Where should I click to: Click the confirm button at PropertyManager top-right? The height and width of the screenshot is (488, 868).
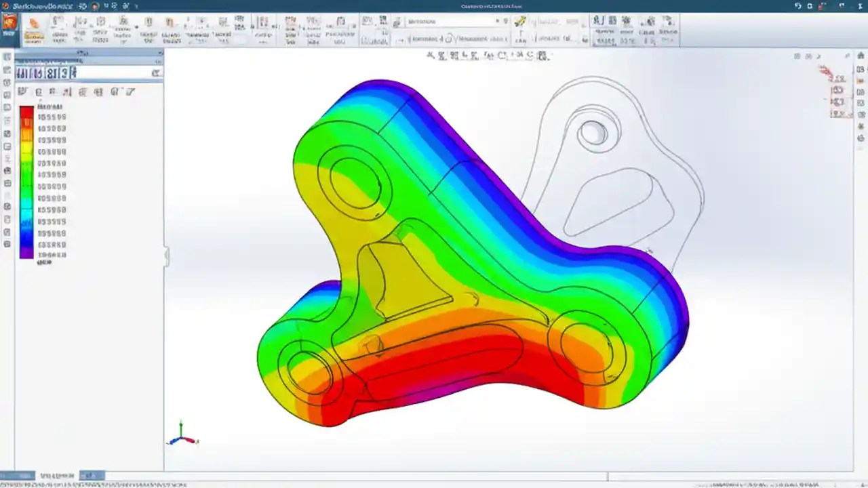157,73
